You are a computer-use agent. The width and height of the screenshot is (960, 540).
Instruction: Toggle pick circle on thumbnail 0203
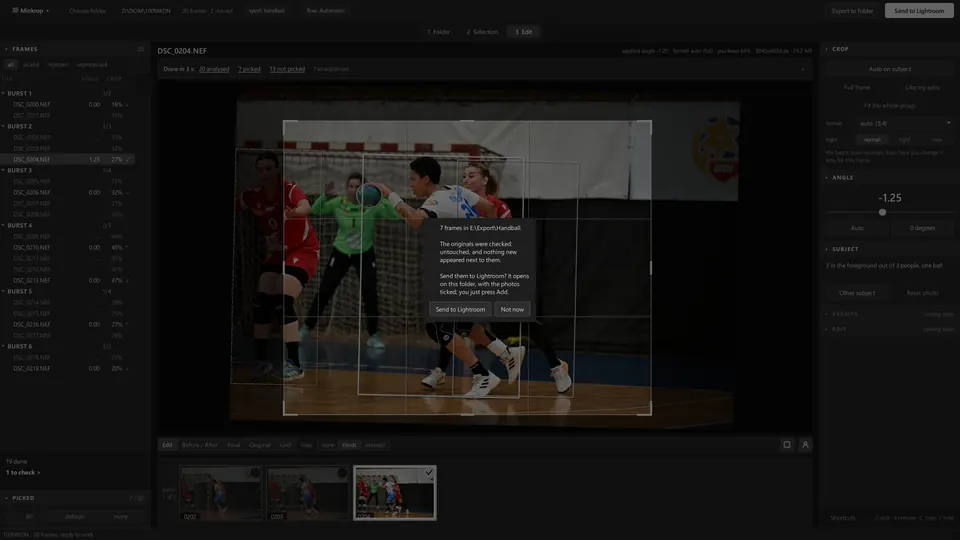pos(342,473)
